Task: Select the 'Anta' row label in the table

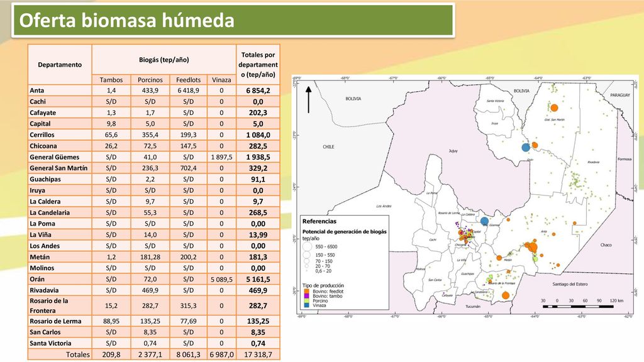Action: click(37, 90)
